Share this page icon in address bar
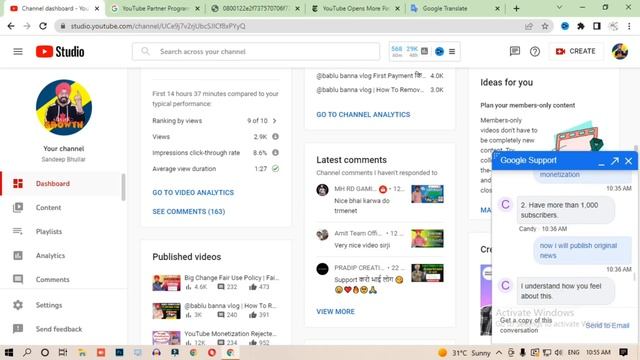Screen dimensions: 640x360 529,26
